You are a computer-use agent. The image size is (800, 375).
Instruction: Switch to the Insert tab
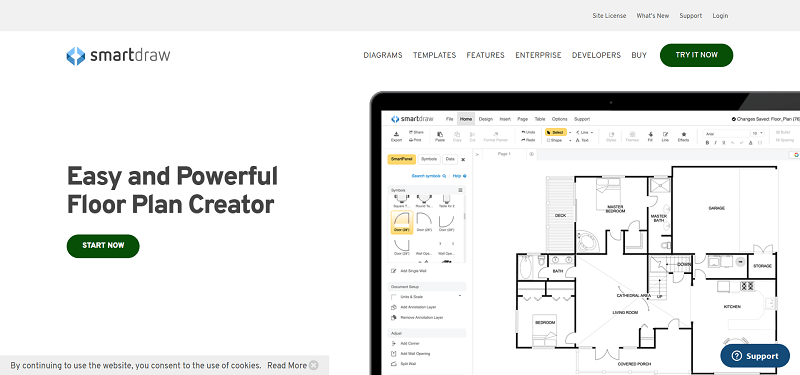[x=505, y=119]
